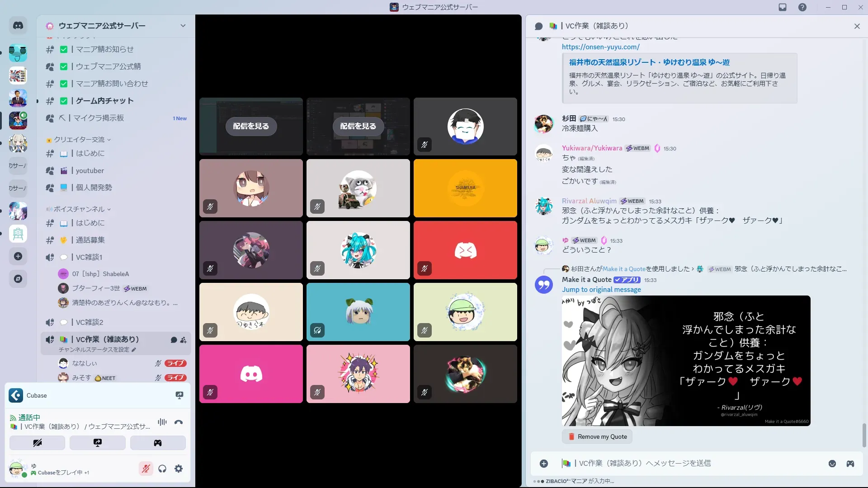868x488 pixels.
Task: Start an activity with gamepad button
Action: coord(158,443)
